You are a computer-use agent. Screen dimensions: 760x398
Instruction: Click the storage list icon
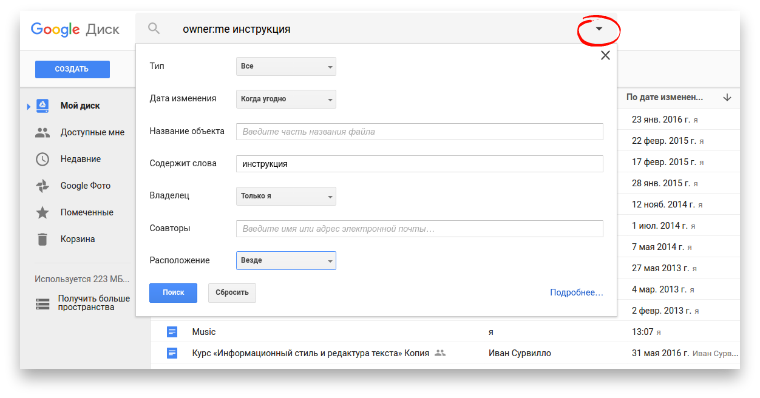[x=43, y=304]
